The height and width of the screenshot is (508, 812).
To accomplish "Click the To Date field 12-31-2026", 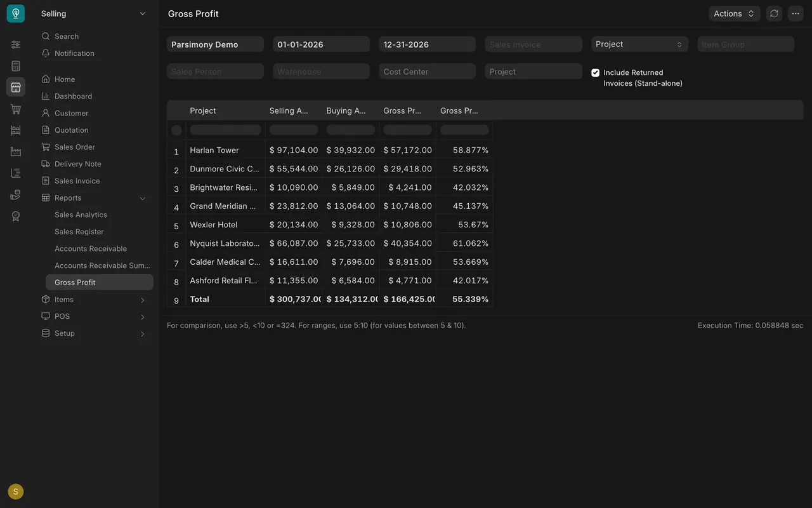I will point(428,44).
